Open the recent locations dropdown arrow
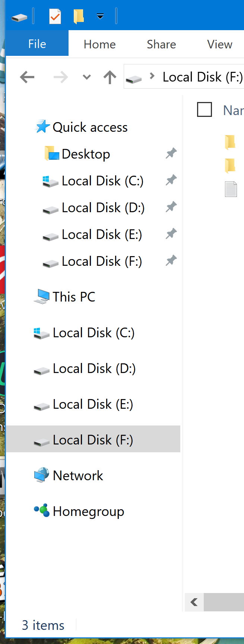 tap(87, 77)
